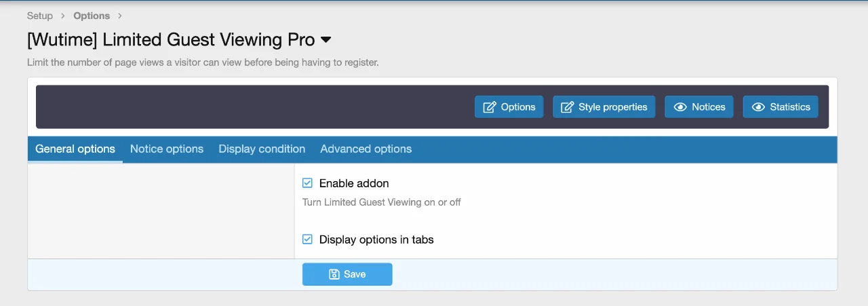The width and height of the screenshot is (868, 306).
Task: Follow the Options breadcrumb link
Action: coord(92,16)
